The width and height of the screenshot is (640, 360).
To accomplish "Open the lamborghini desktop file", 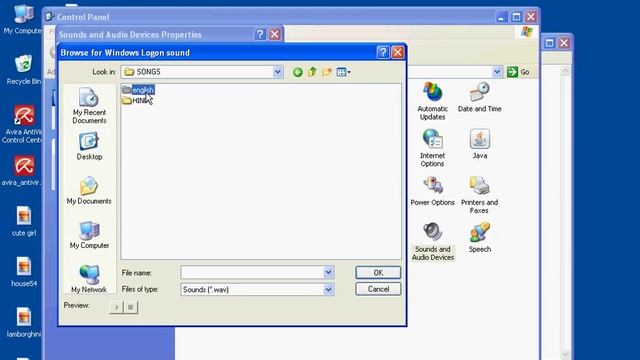I will point(24,322).
